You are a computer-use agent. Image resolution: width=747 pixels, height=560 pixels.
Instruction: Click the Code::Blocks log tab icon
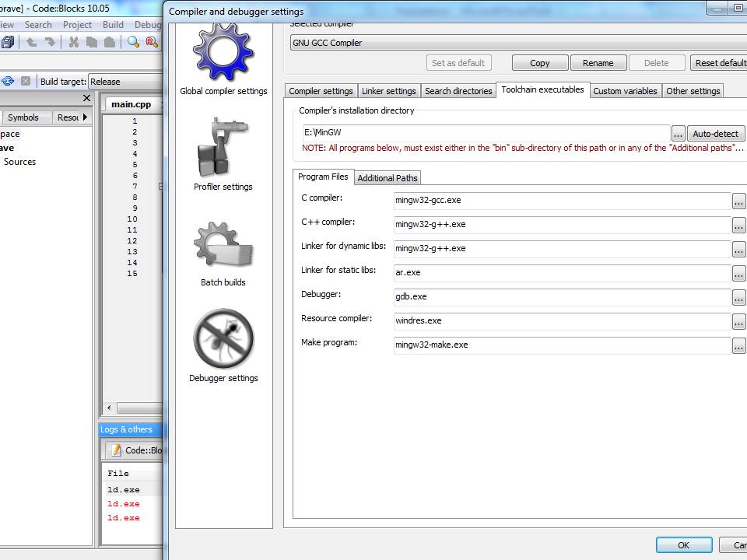pyautogui.click(x=116, y=450)
